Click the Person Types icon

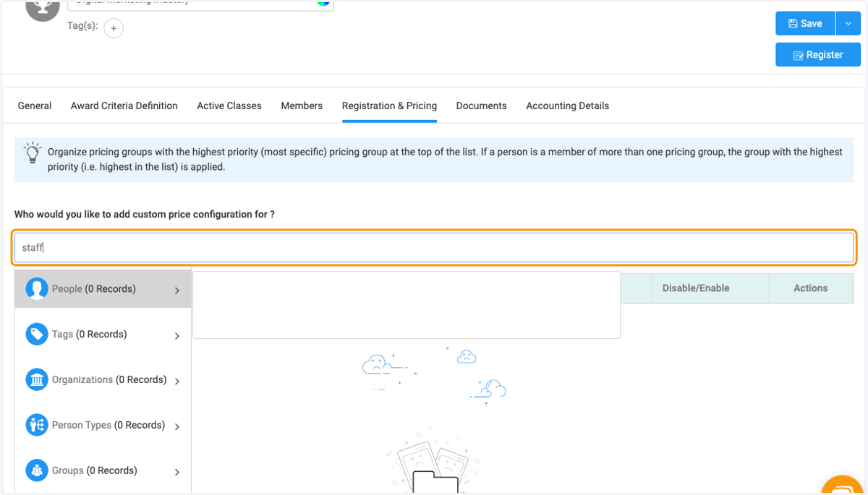point(37,426)
